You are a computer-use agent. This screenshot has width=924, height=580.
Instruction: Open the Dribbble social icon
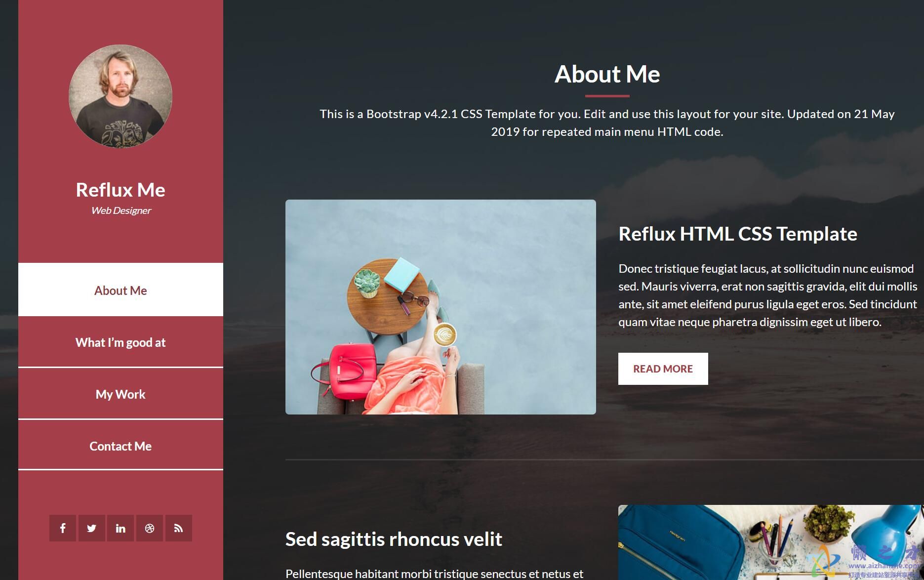pyautogui.click(x=150, y=528)
